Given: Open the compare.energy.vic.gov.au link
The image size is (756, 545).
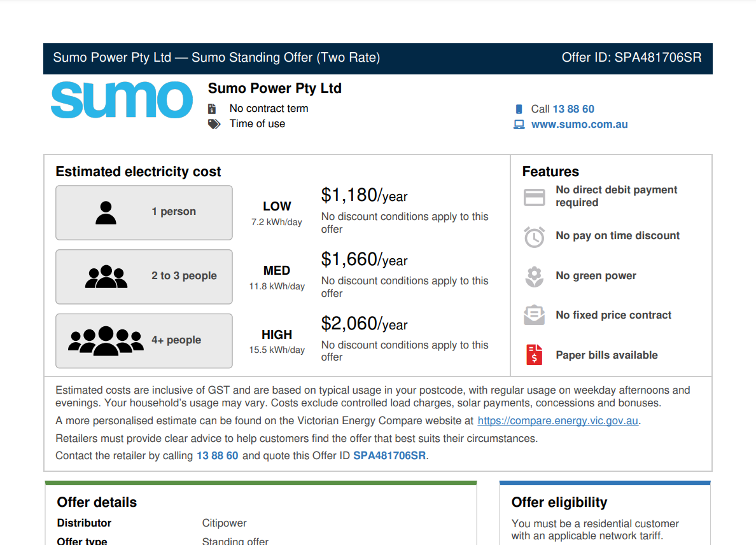Looking at the screenshot, I should (x=558, y=421).
